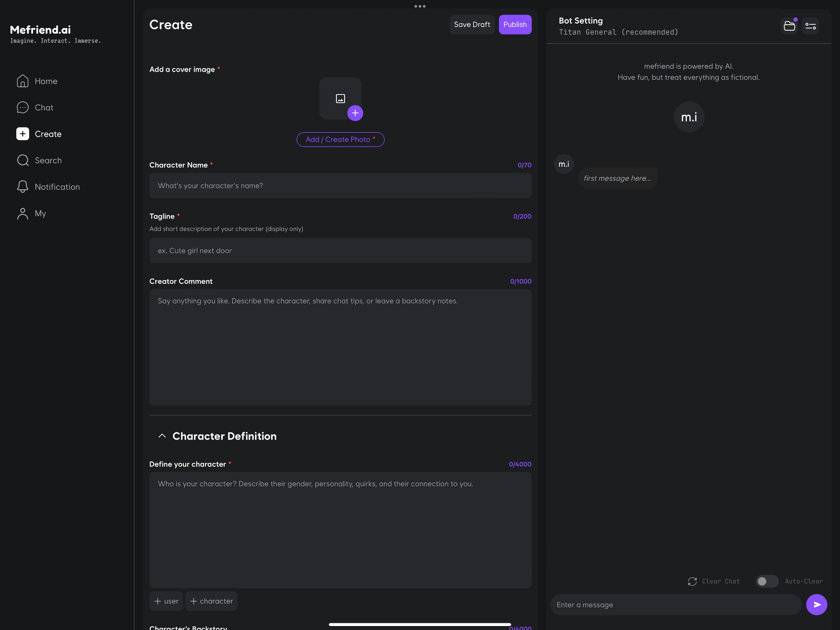Toggle the Auto-Clear switch
Image resolution: width=840 pixels, height=630 pixels.
tap(767, 581)
